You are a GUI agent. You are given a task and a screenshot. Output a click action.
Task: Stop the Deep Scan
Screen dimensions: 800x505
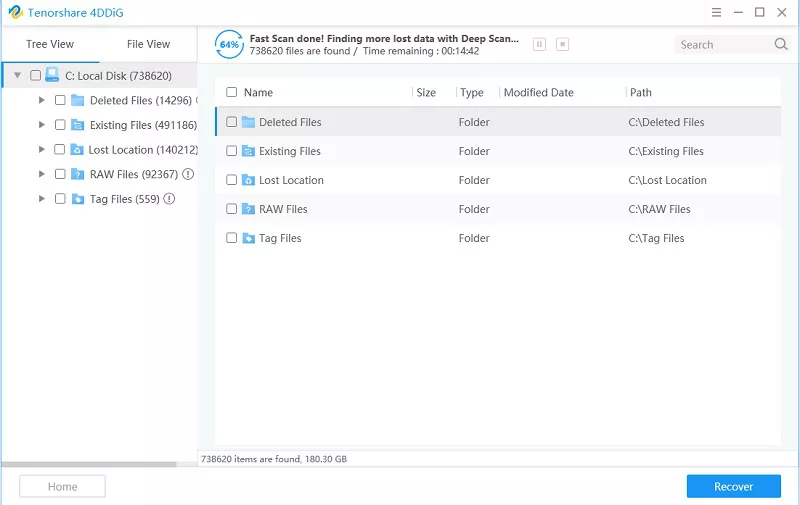point(562,44)
